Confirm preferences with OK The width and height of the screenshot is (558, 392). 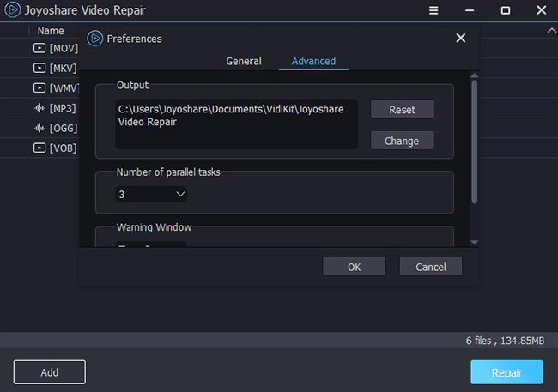tap(354, 267)
